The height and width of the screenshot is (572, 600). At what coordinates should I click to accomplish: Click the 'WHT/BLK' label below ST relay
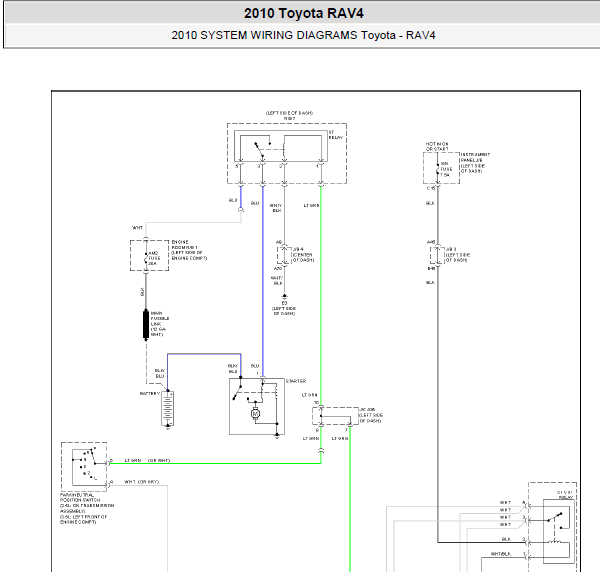click(276, 208)
